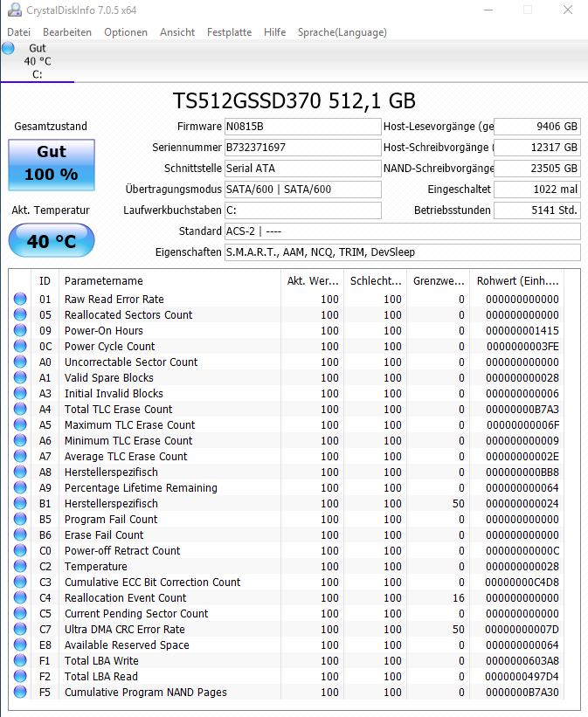Click status icon of Reallocation Event Count row
Screen dimensions: 588x717
coord(20,597)
